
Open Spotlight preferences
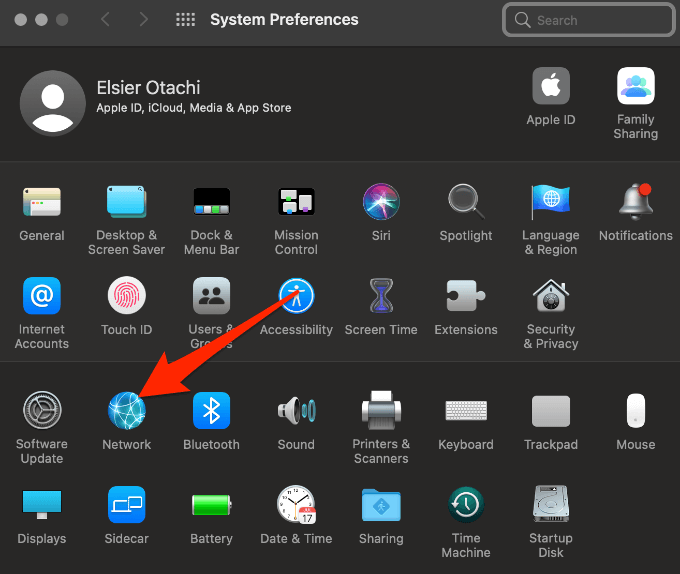pos(466,202)
